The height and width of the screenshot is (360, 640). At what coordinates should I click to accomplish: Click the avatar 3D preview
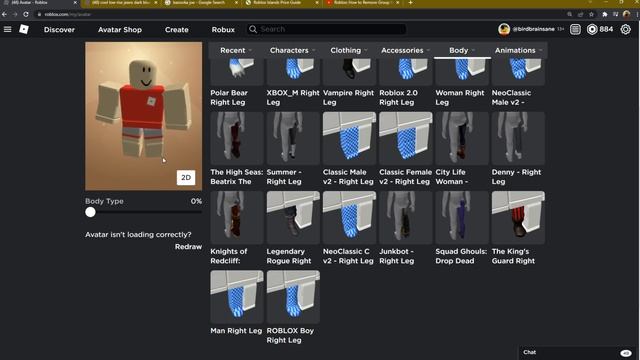[143, 116]
